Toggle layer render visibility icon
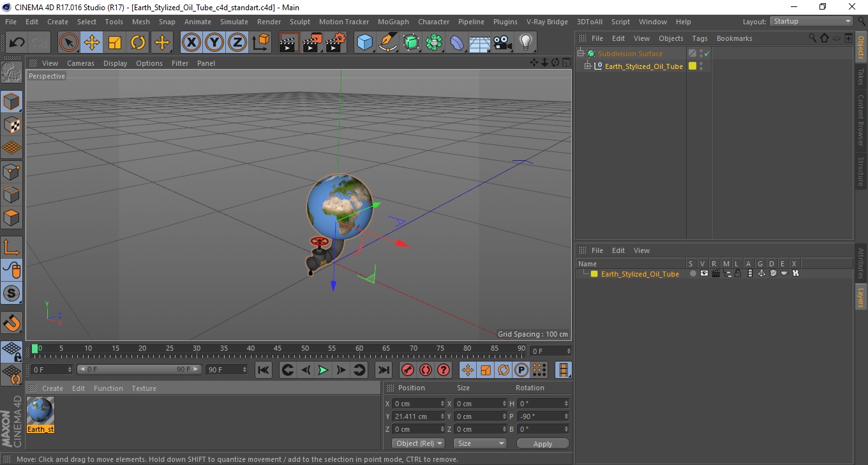Screen dimensions: 868x465 pyautogui.click(x=715, y=273)
